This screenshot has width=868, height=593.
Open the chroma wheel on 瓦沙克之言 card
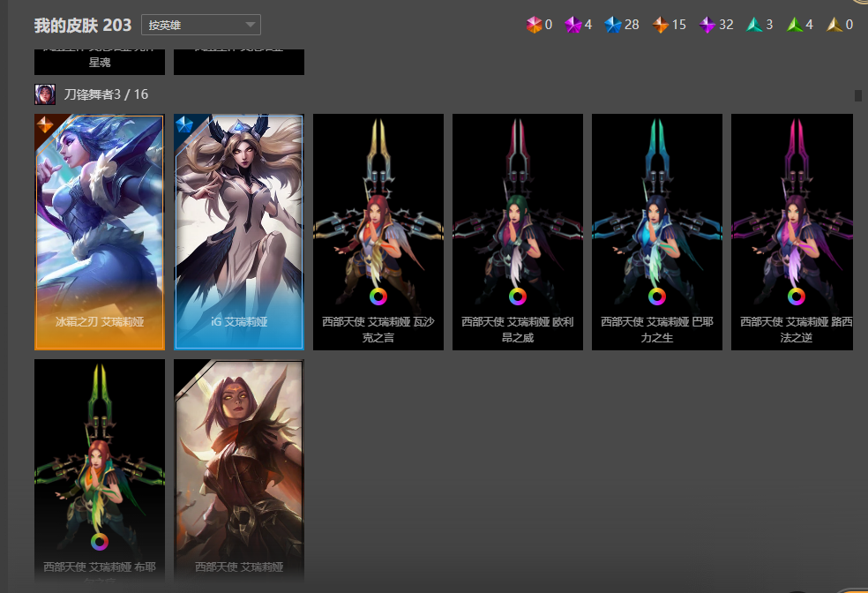[378, 296]
